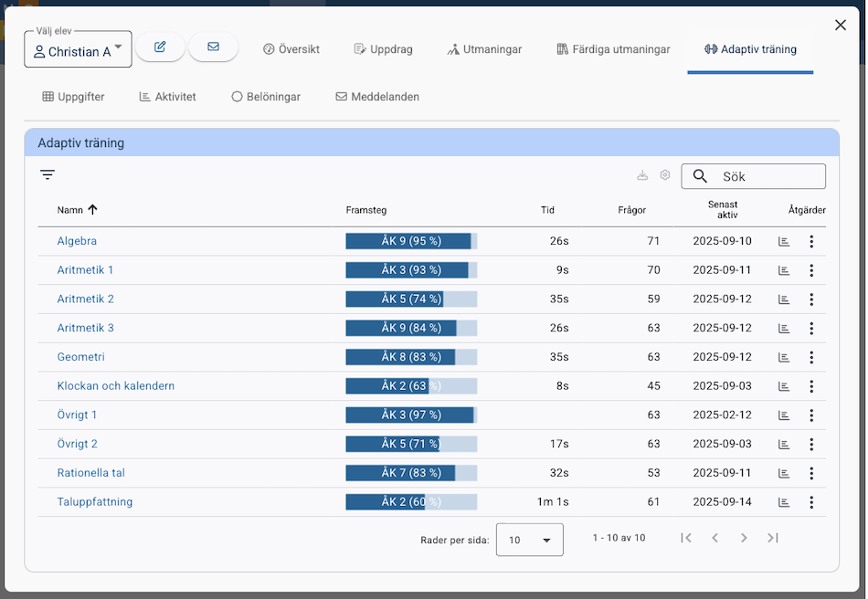This screenshot has width=868, height=599.
Task: Open the table filter icon
Action: 48,175
